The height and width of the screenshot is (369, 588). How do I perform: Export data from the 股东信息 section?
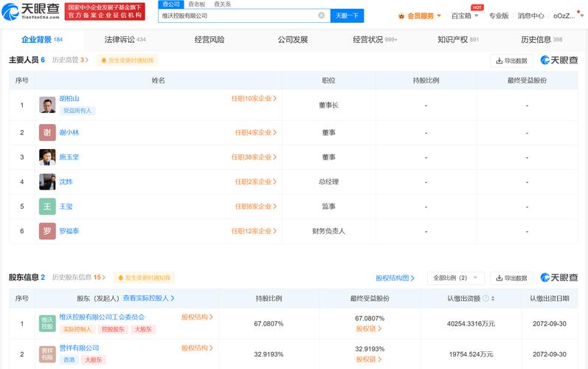511,278
